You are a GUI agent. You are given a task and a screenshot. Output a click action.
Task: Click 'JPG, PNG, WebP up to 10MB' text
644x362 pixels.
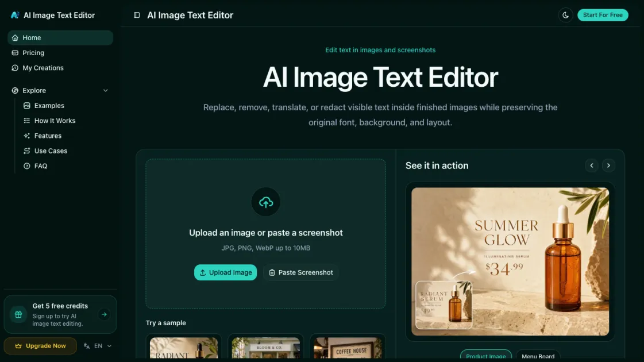[266, 248]
